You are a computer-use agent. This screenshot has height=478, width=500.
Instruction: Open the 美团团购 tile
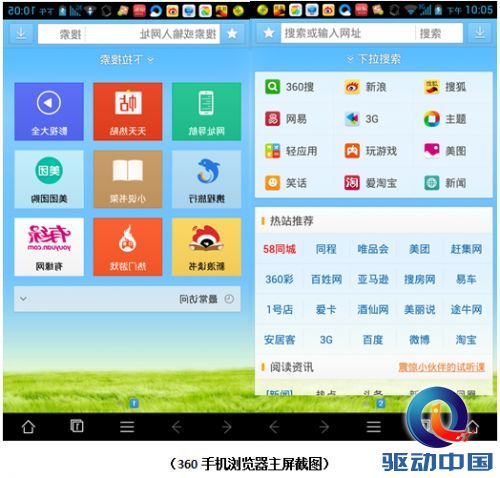tap(49, 179)
